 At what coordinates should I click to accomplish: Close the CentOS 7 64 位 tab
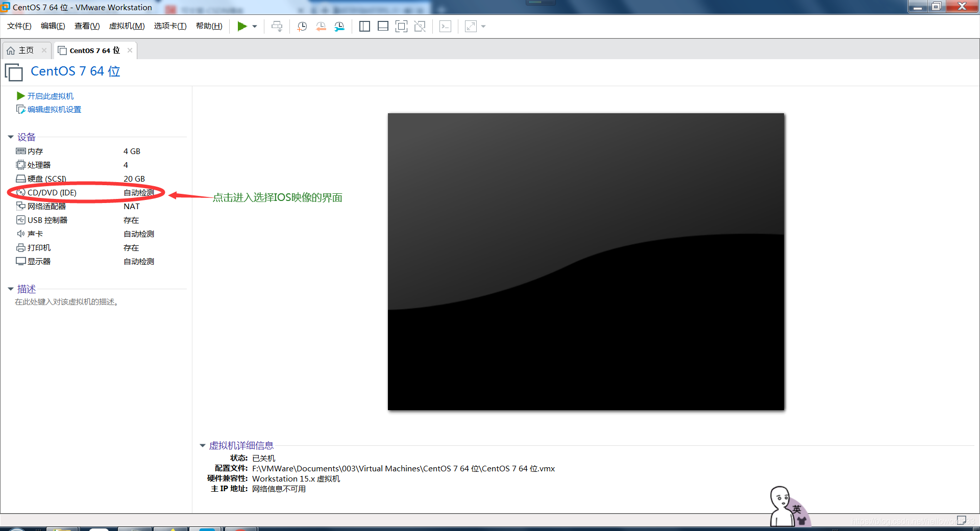130,50
